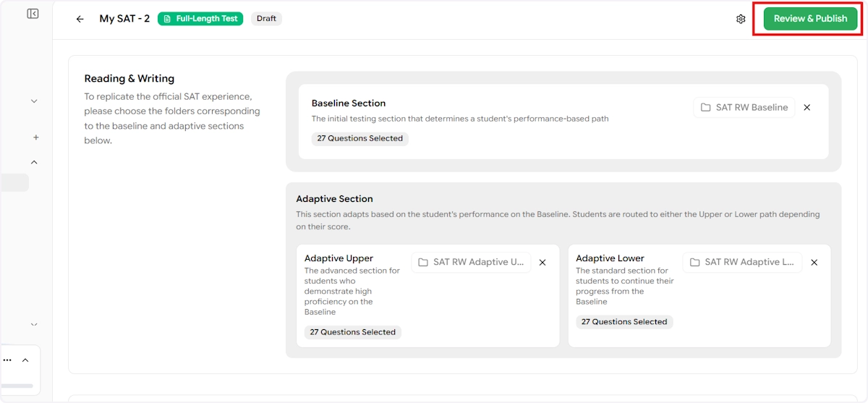Remove SAT RW Baseline folder selection

(807, 108)
